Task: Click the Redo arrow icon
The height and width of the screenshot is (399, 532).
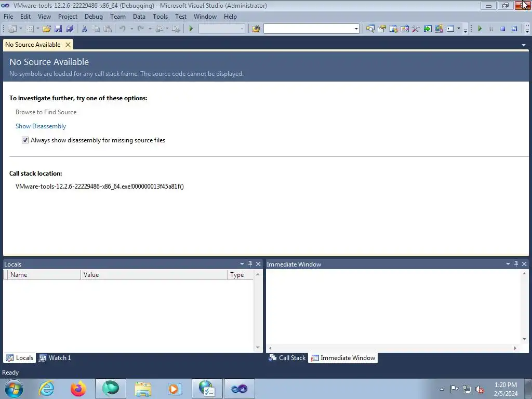Action: 140,29
